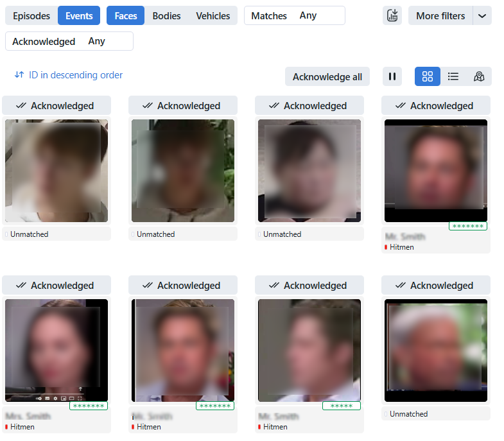Open the map view of events
Image resolution: width=504 pixels, height=441 pixels.
click(479, 76)
